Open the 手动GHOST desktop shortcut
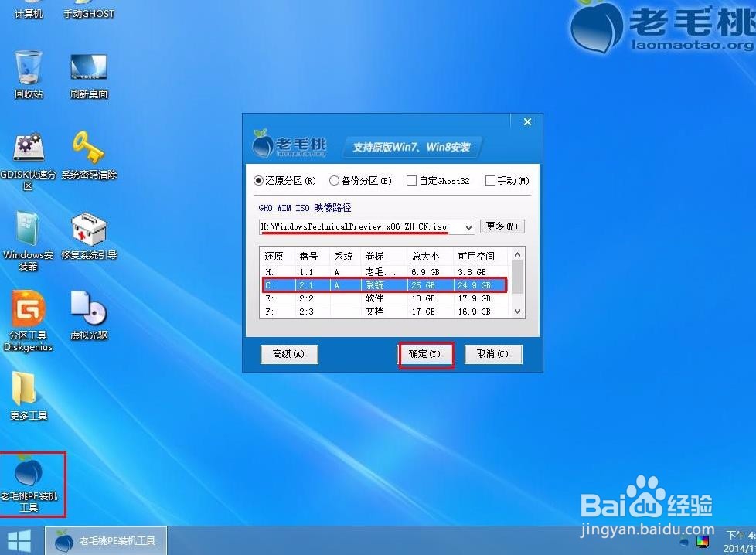Viewport: 756px width, 555px height. (89, 9)
